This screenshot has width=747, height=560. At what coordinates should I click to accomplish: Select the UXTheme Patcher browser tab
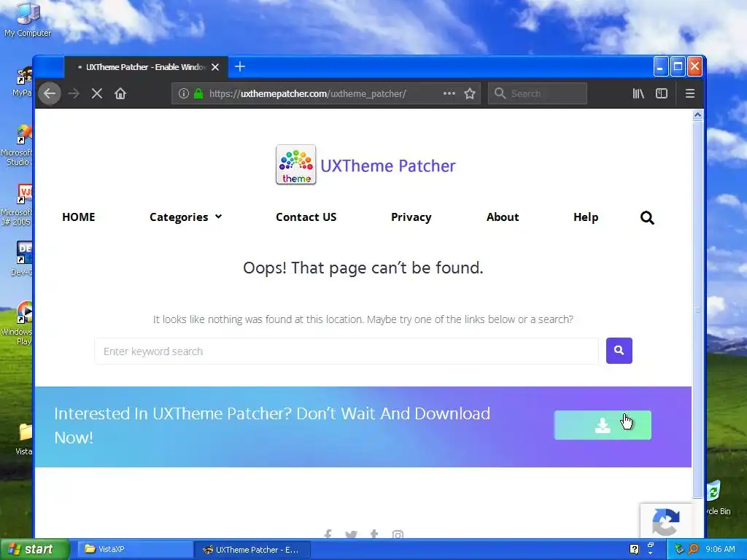[x=145, y=67]
